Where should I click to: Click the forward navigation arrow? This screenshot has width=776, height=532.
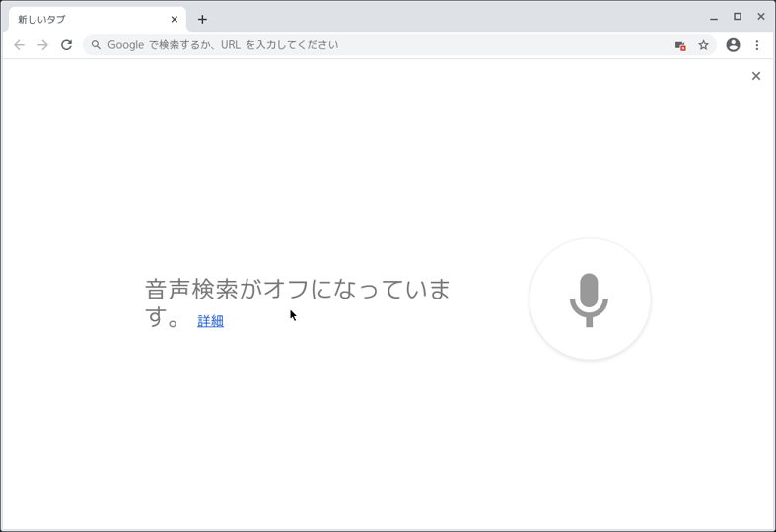tap(43, 45)
